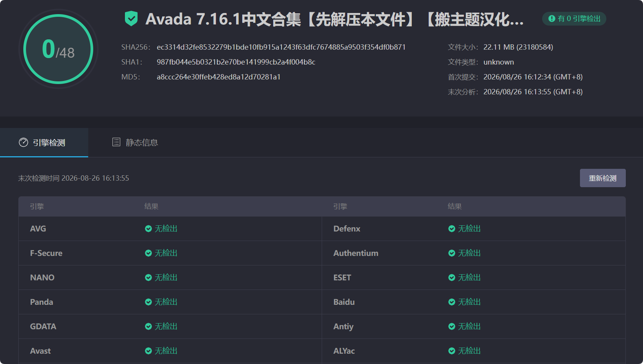Click 无检出 result text in the ESET row

[x=469, y=278]
